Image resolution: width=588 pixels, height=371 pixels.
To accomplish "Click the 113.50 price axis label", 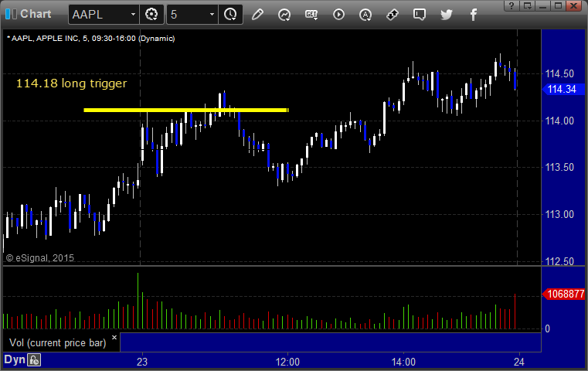I will [559, 167].
